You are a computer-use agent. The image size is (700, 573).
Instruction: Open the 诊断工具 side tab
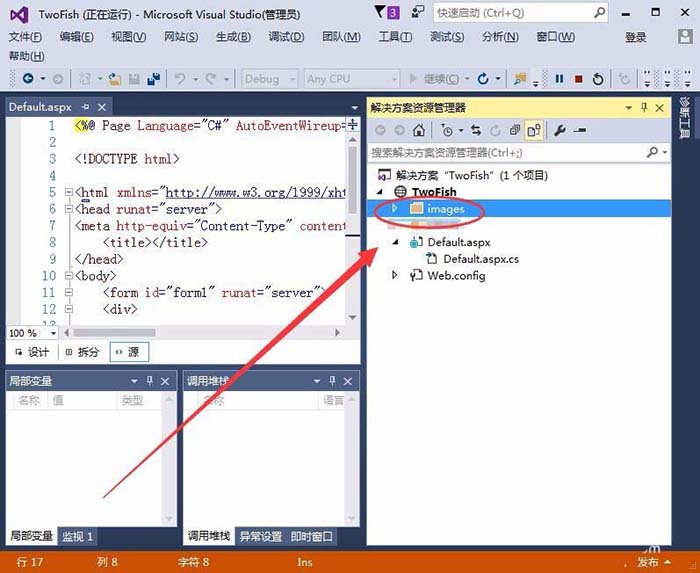pyautogui.click(x=684, y=117)
